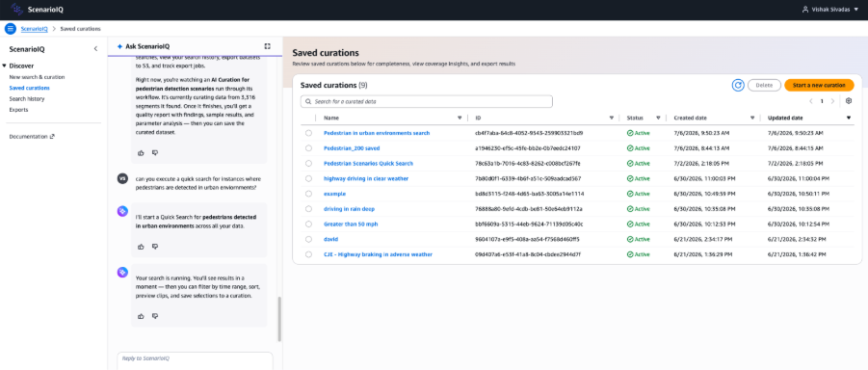Screen dimensions: 868x370
Task: Open highway driving in clear weather
Action: pos(366,178)
